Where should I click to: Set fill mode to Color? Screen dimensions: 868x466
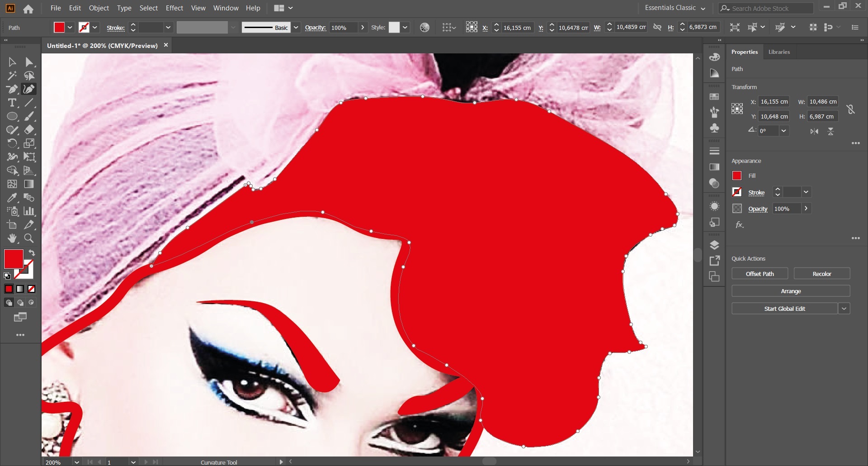click(x=9, y=289)
